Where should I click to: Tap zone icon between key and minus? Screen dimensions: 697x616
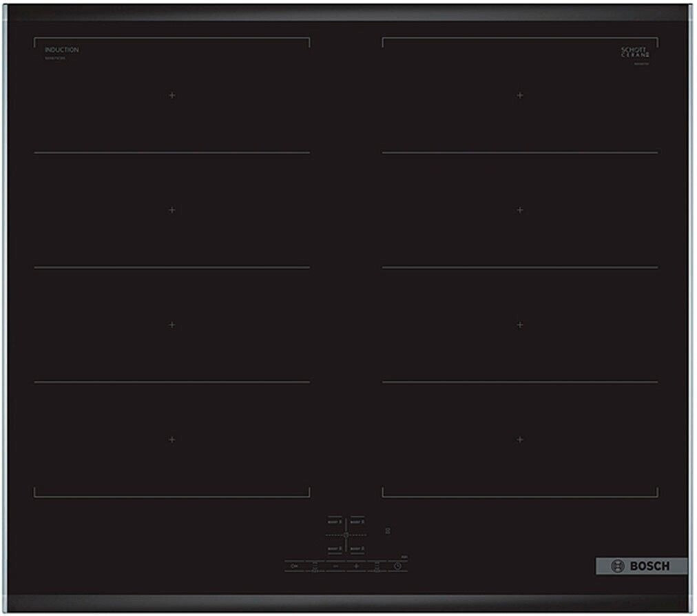(315, 566)
